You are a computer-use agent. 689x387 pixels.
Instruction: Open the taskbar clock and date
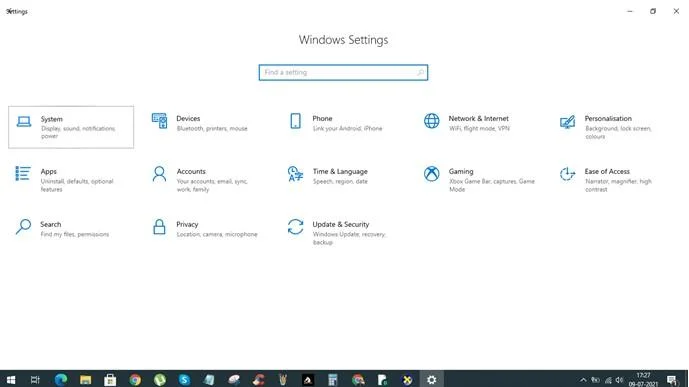[643, 380]
